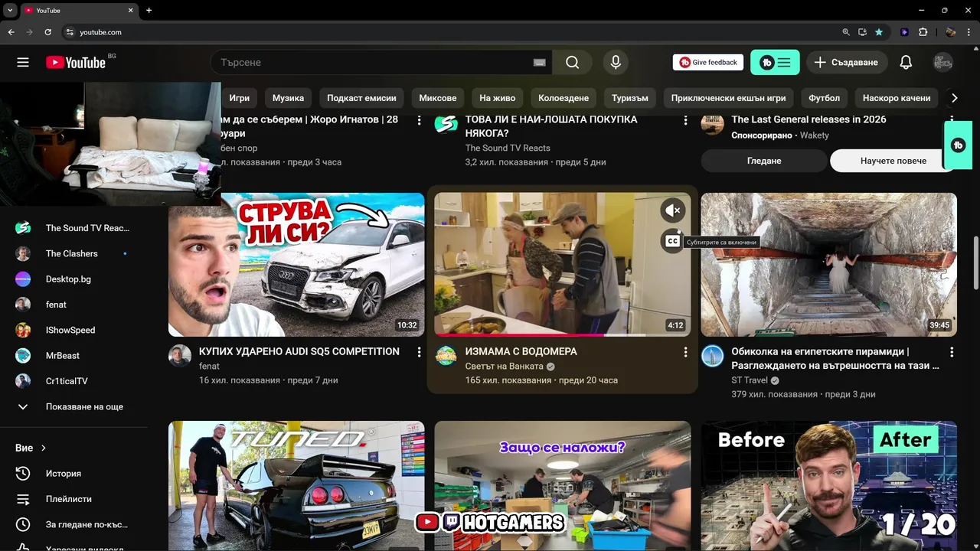Select the Колоездене chip
Viewport: 980px width, 551px height.
[563, 98]
